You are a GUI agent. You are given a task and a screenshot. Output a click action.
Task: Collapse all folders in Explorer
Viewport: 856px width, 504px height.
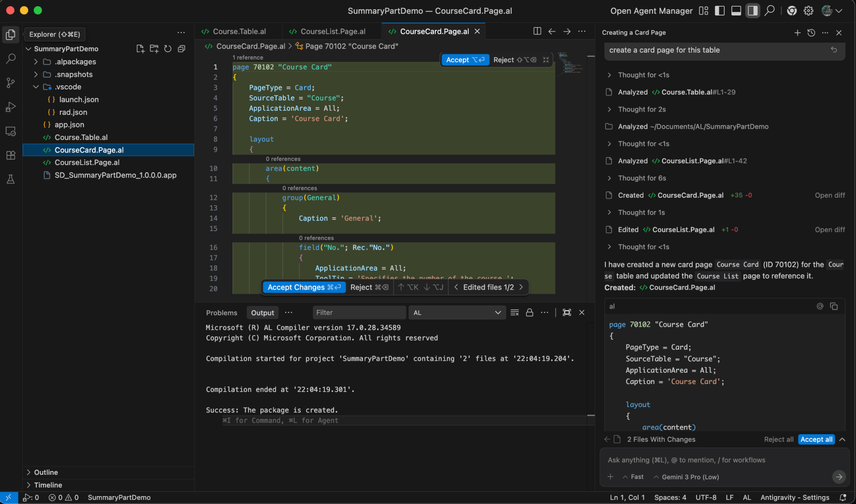coord(181,49)
